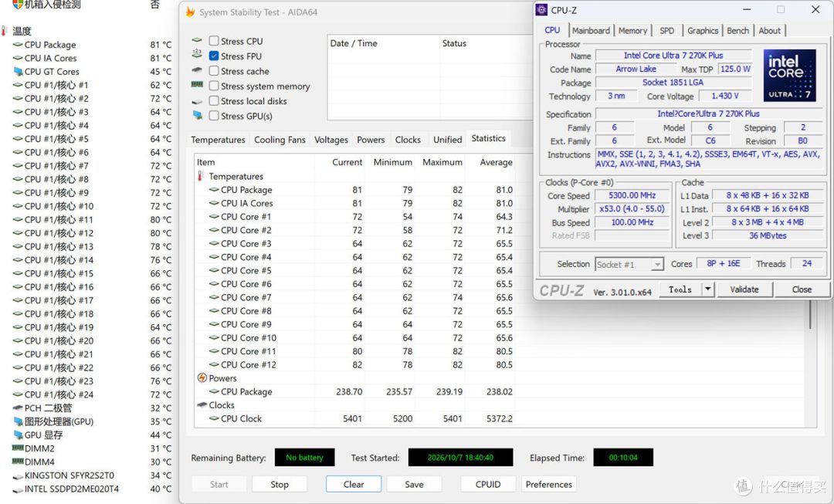Select the Mainboard tab in CPU-Z
834x504 pixels.
point(591,31)
